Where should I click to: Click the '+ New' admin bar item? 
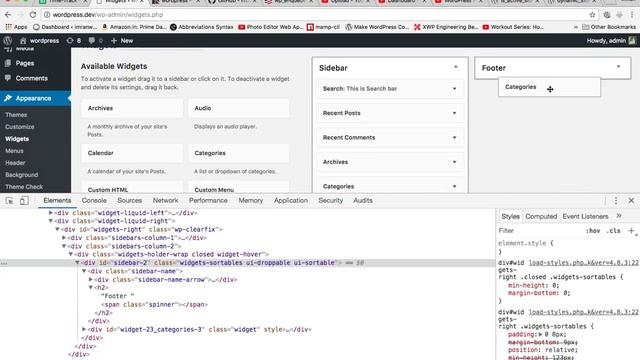(122, 40)
